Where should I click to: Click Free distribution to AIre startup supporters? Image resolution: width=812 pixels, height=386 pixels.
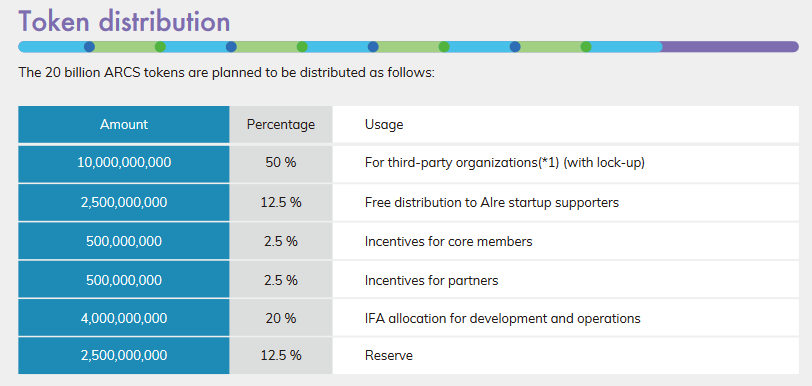click(492, 202)
